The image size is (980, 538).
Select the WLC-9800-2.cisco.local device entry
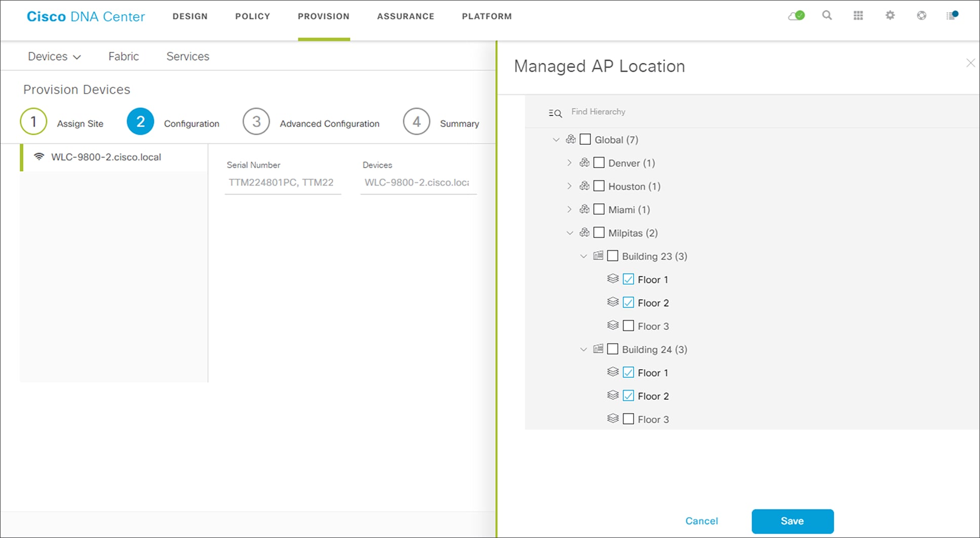[x=114, y=157]
